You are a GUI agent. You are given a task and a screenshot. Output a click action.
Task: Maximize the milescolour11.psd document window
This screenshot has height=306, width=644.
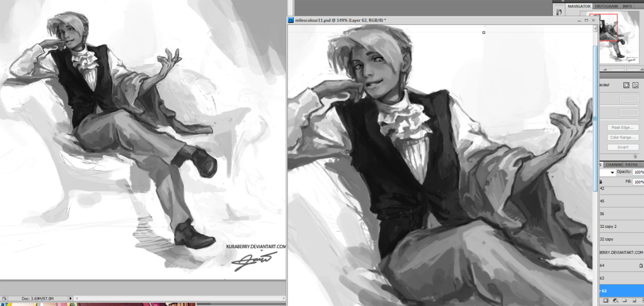tap(587, 20)
